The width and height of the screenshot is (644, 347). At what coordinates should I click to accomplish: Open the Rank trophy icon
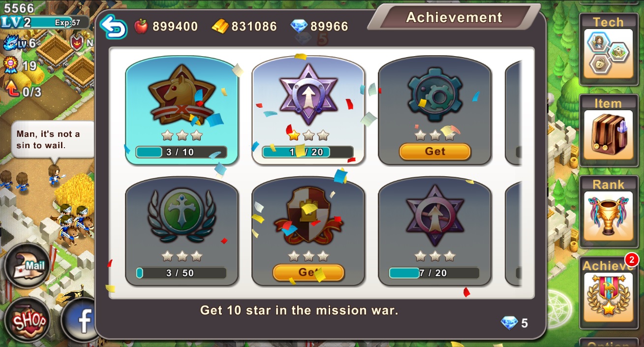pos(608,216)
